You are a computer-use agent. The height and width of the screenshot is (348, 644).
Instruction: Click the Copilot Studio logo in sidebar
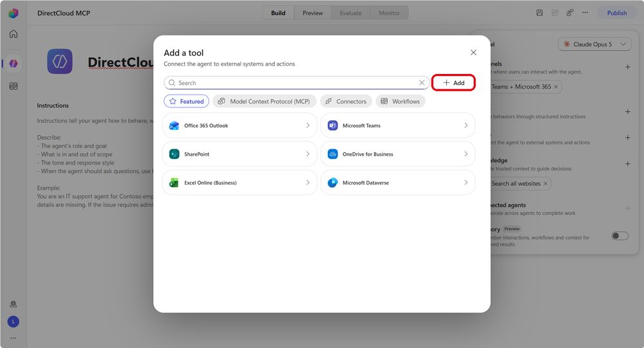[13, 13]
